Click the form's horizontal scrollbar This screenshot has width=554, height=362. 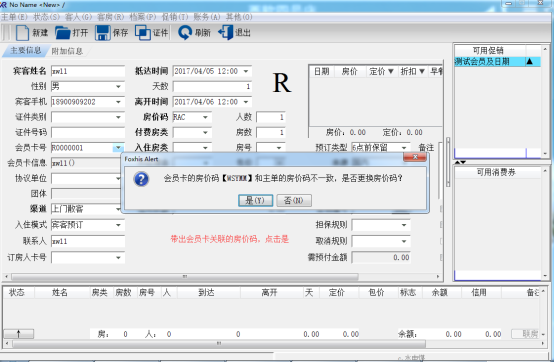pos(185,277)
